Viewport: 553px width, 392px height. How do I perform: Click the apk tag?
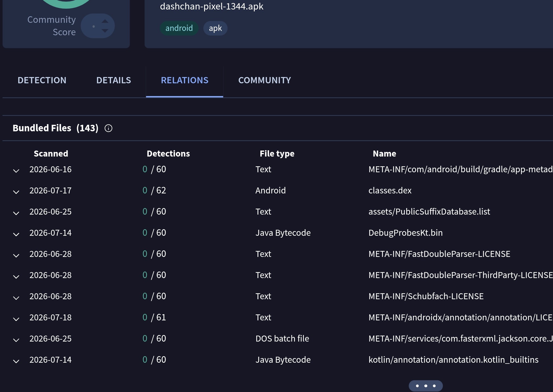tap(215, 28)
